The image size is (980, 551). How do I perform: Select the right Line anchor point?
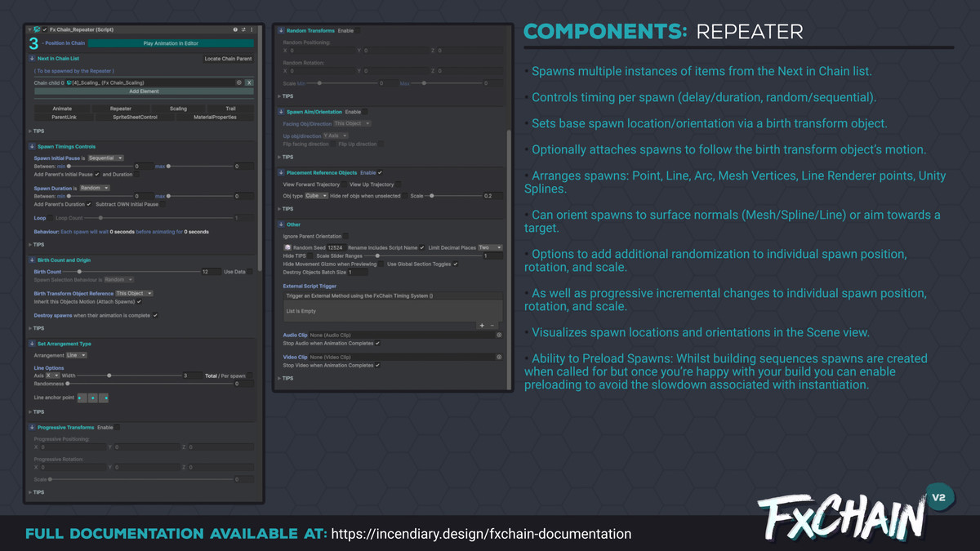[105, 398]
